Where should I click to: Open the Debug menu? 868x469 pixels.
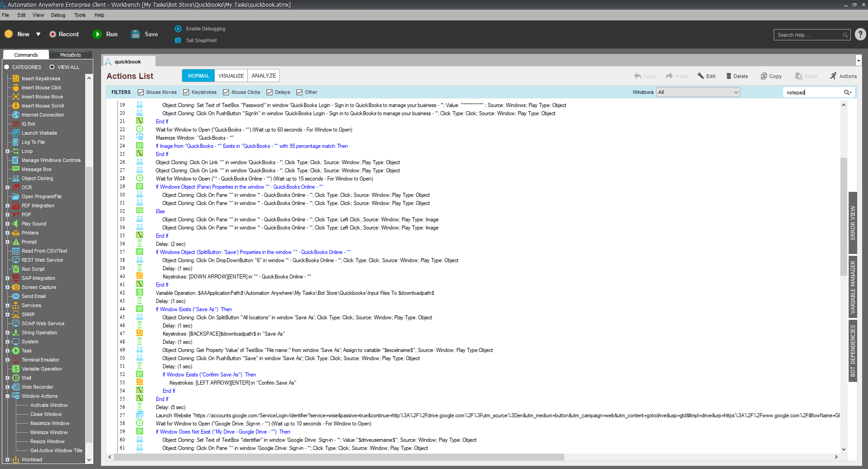[58, 15]
